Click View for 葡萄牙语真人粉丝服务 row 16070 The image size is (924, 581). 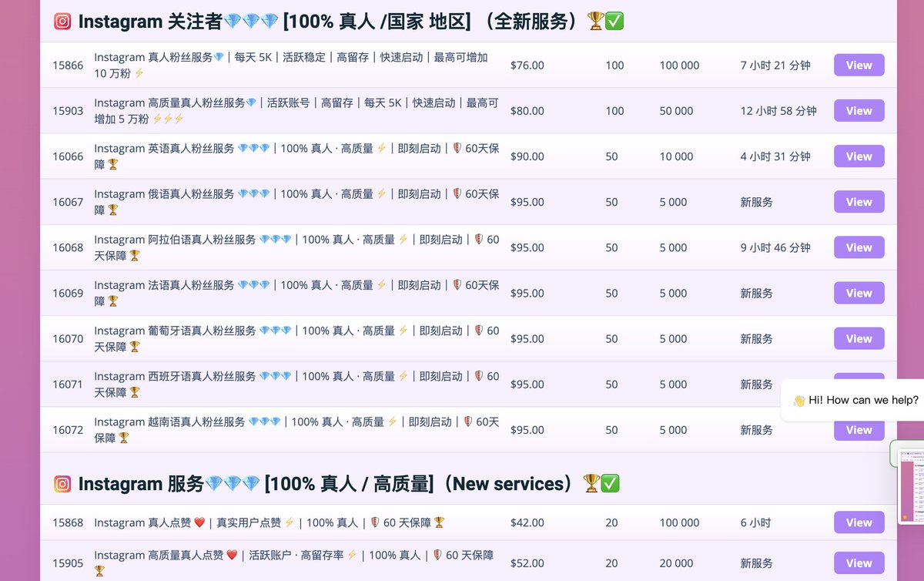pyautogui.click(x=859, y=338)
